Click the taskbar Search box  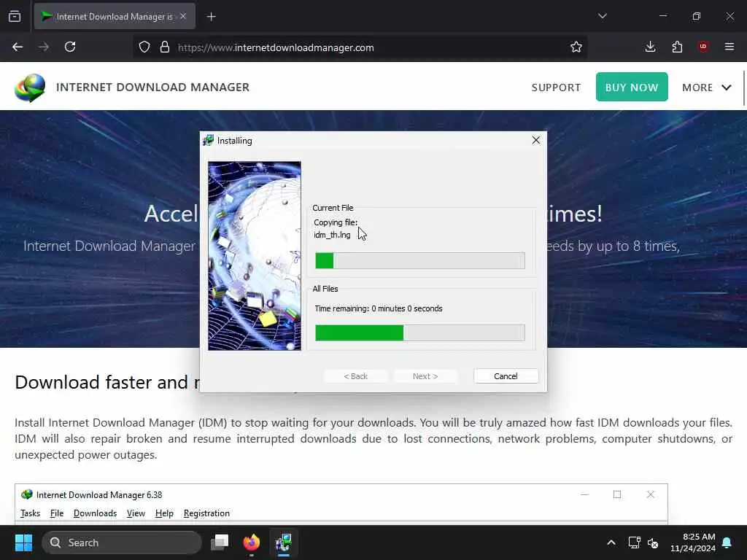(122, 542)
